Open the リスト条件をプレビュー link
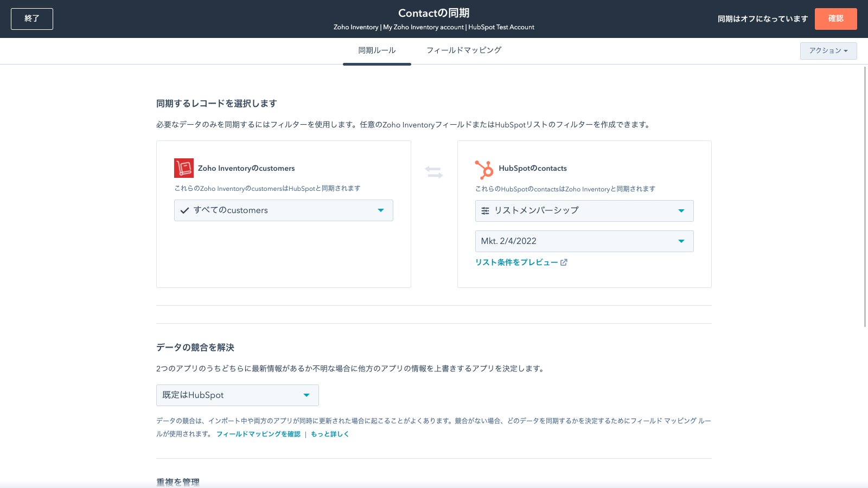 [x=518, y=262]
